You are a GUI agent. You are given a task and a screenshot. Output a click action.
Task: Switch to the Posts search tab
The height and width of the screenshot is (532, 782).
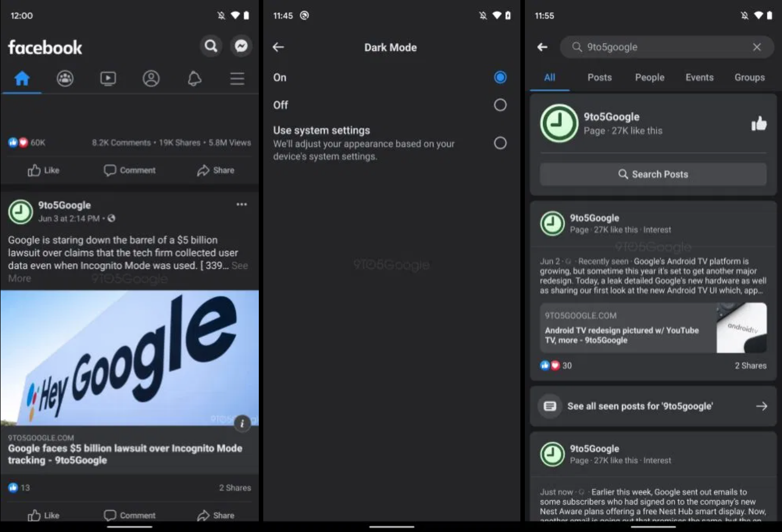(x=599, y=77)
